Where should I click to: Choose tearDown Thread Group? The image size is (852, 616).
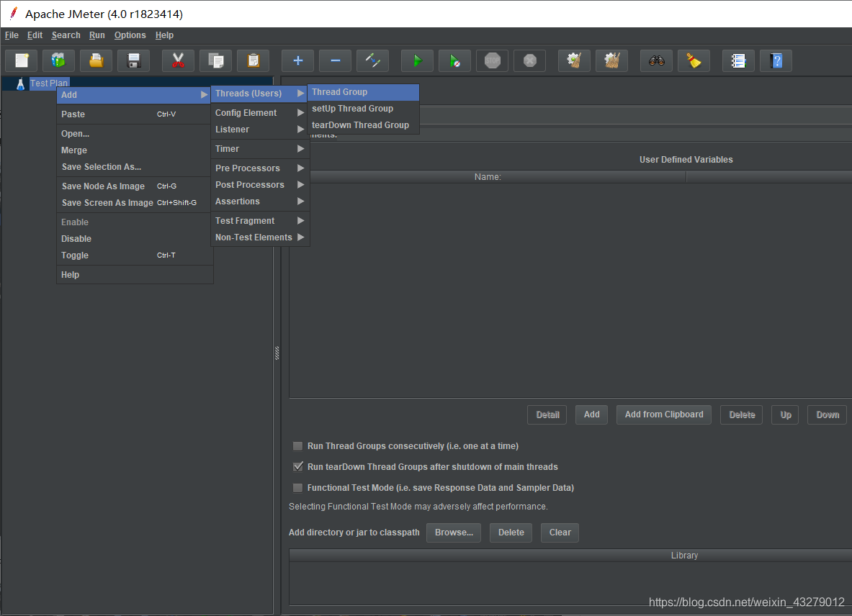[363, 124]
